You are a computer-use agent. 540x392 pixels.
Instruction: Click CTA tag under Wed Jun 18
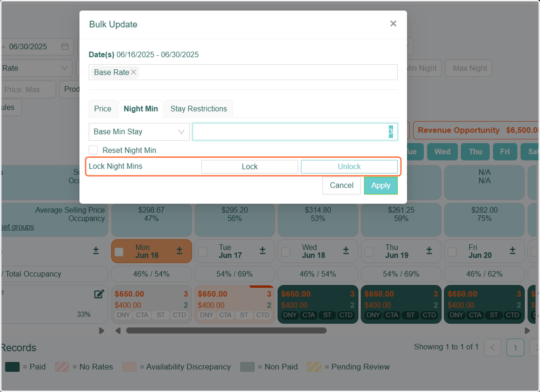tap(309, 315)
